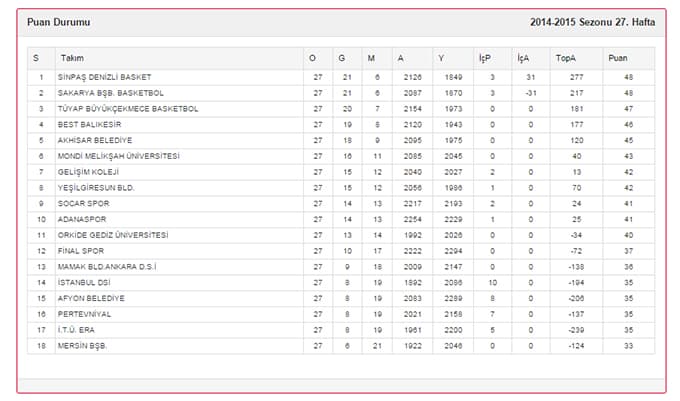Viewport: 680px width, 401px height.
Task: Select the SİNPAŞ DENİZLİ BASKET team name
Action: (x=105, y=77)
